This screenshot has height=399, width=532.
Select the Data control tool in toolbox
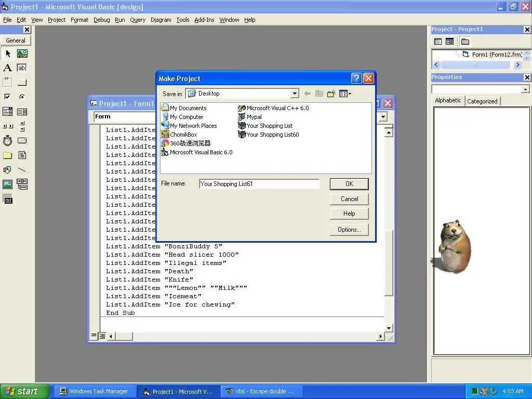tap(22, 184)
